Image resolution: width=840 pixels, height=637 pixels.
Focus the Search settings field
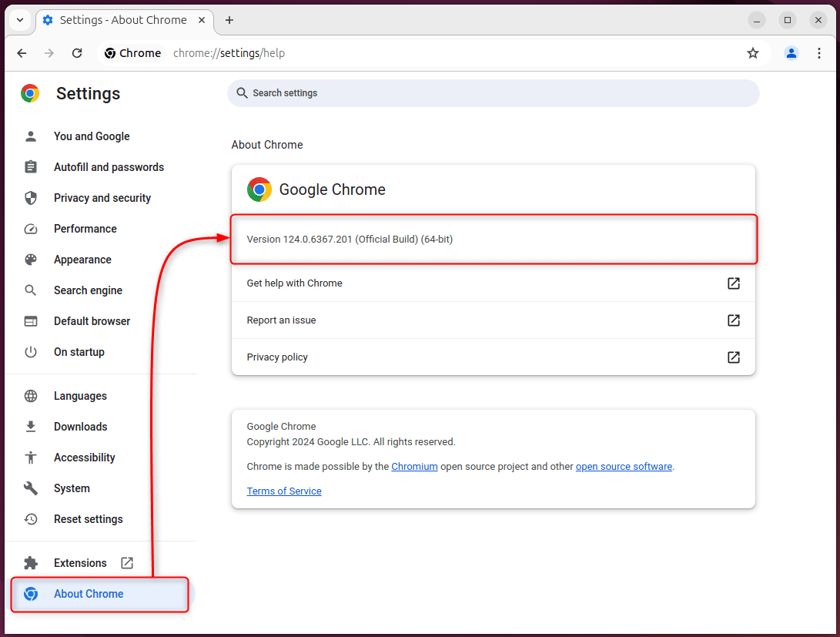click(494, 93)
